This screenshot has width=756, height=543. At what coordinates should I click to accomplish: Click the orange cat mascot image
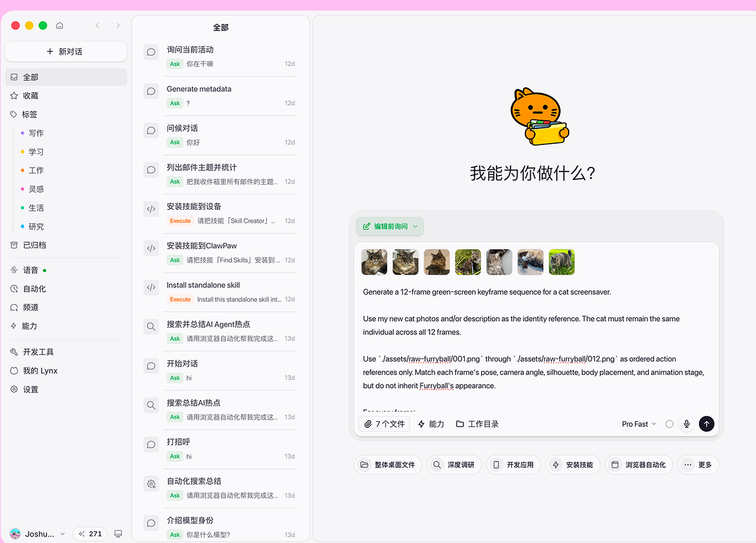pos(539,117)
